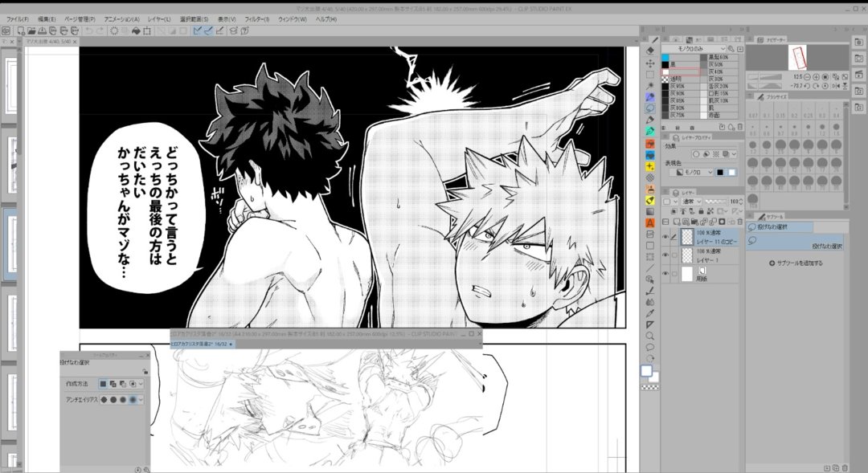The height and width of the screenshot is (473, 868).
Task: Select the 投げなわ選択 sub tool group tab
Action: (779, 227)
